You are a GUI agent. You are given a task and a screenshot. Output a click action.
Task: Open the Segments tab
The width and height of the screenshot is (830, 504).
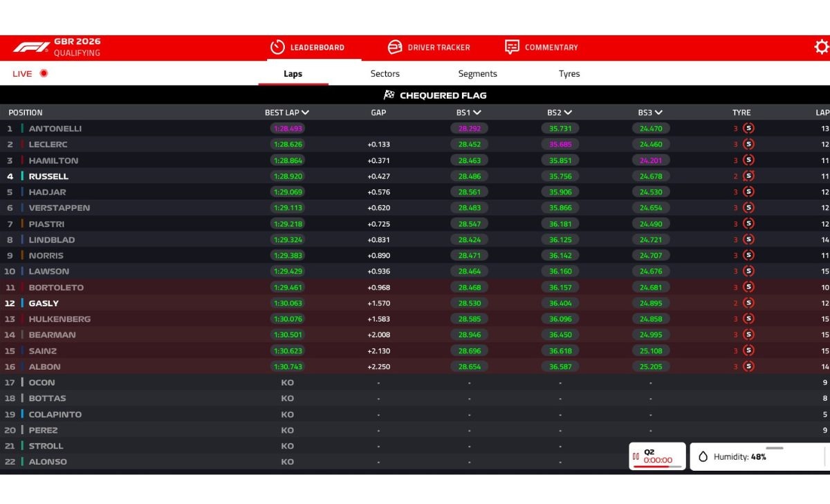pyautogui.click(x=477, y=74)
